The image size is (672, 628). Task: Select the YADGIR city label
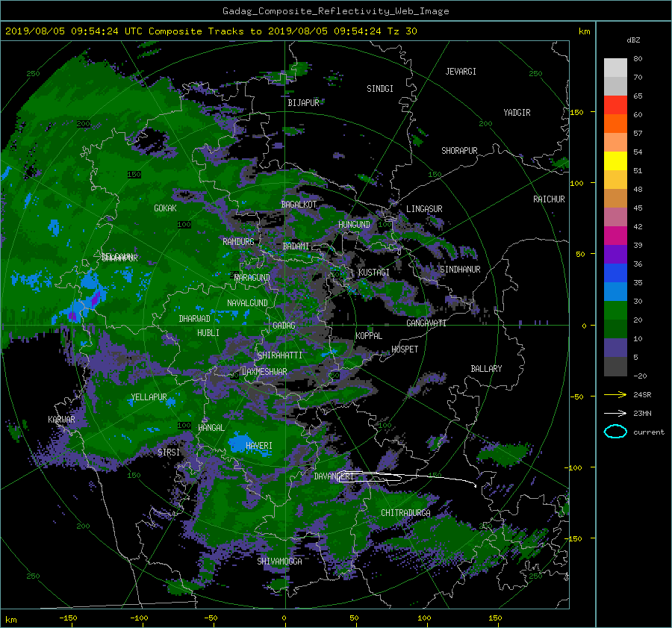coord(517,113)
